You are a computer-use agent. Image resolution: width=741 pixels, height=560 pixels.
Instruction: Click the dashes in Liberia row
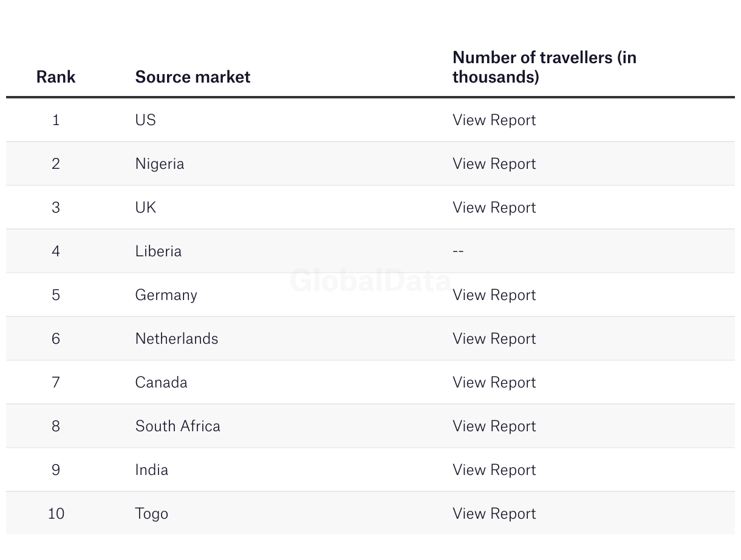(x=458, y=251)
